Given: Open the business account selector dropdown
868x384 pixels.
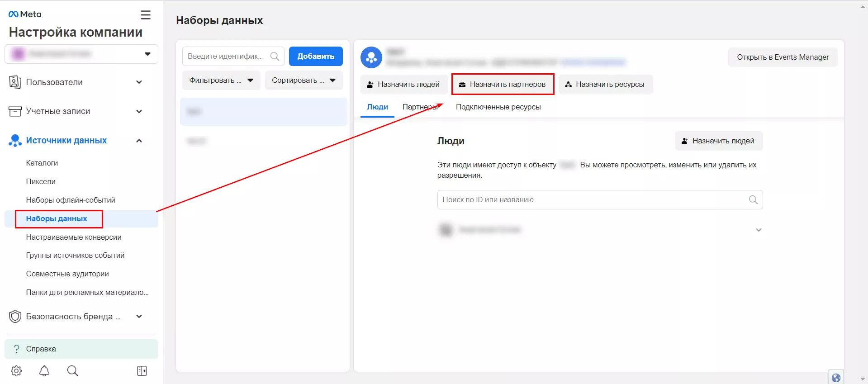Looking at the screenshot, I should tap(81, 54).
